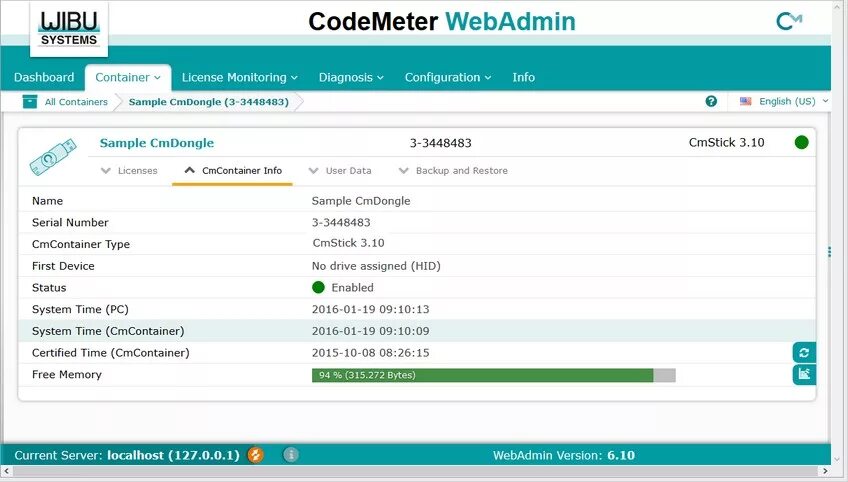Click the Serial Number value 3-3448483
Image resolution: width=848 pixels, height=482 pixels.
point(341,222)
